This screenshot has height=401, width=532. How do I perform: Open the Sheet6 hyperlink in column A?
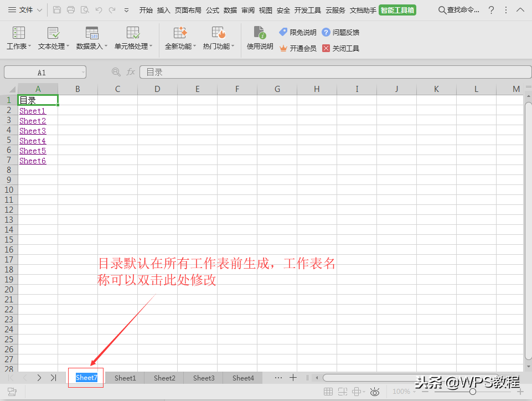(33, 161)
